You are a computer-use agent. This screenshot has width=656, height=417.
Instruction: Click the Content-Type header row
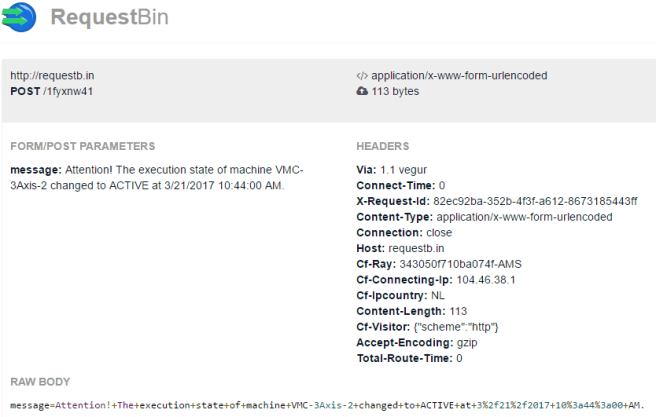(x=470, y=217)
